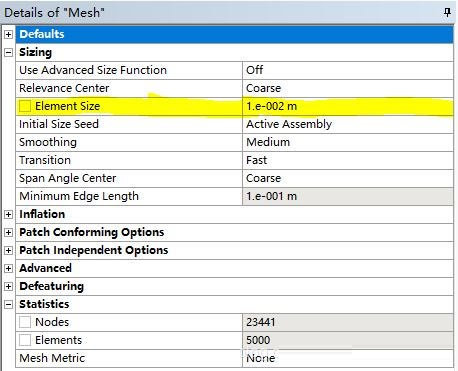Click the Element Size value field
Viewport: 458px width, 371px height.
point(348,106)
